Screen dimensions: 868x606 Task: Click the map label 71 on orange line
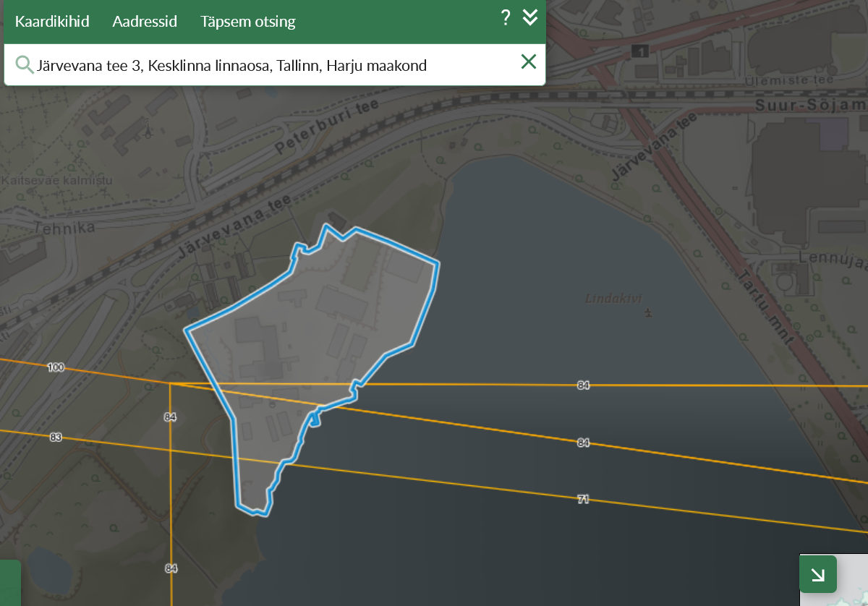tap(583, 499)
